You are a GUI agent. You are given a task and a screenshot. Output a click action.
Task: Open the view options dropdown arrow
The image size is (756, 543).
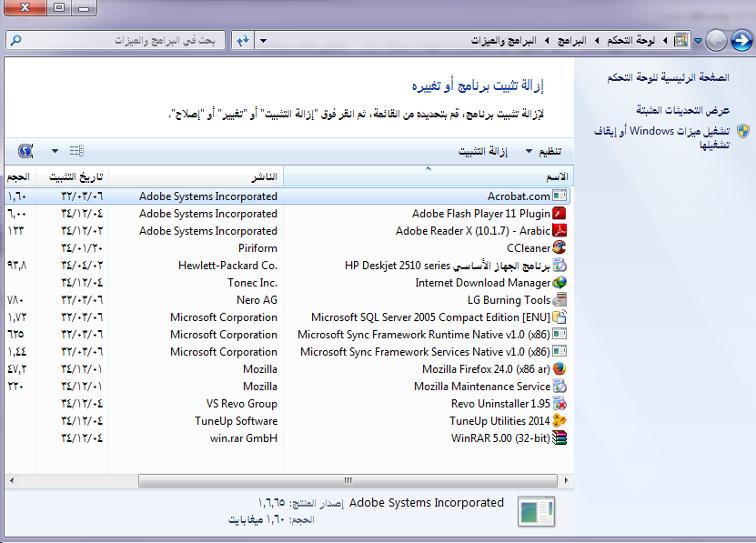click(x=55, y=151)
